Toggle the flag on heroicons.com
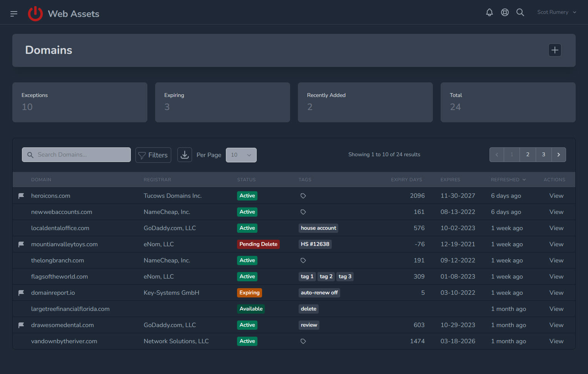The image size is (588, 374). pyautogui.click(x=21, y=195)
